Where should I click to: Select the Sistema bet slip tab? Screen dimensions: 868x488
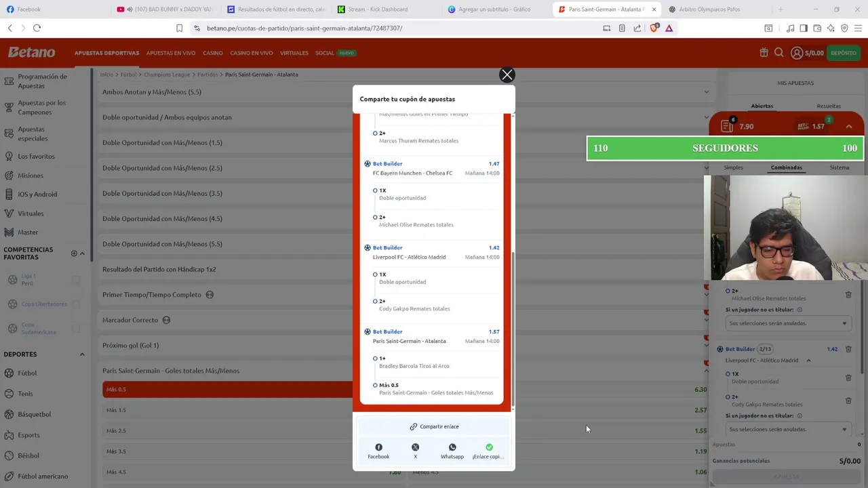tap(839, 167)
